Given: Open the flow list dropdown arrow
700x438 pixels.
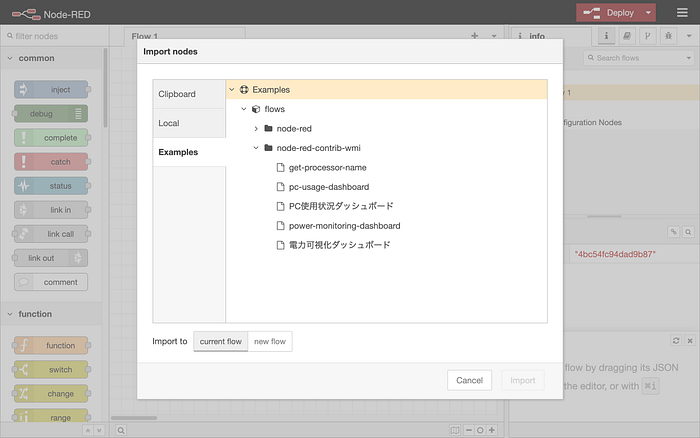Looking at the screenshot, I should pos(494,36).
